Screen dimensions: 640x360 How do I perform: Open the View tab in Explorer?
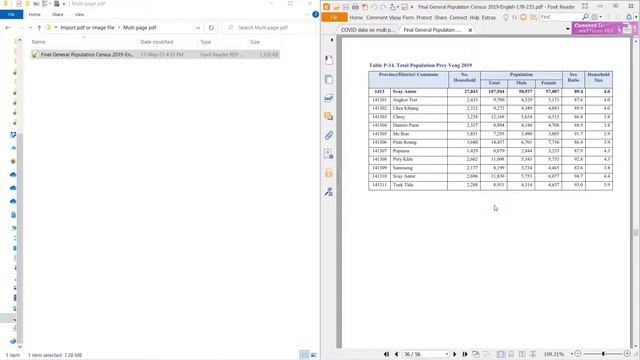(x=79, y=14)
